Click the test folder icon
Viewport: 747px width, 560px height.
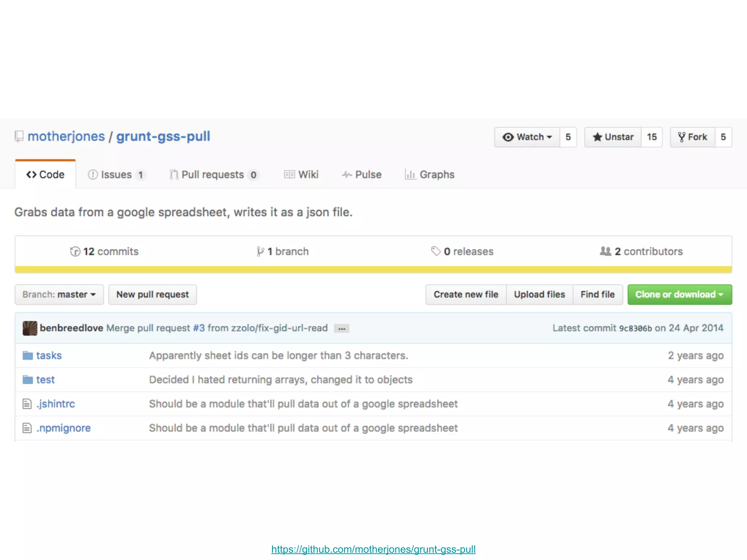[x=28, y=380]
